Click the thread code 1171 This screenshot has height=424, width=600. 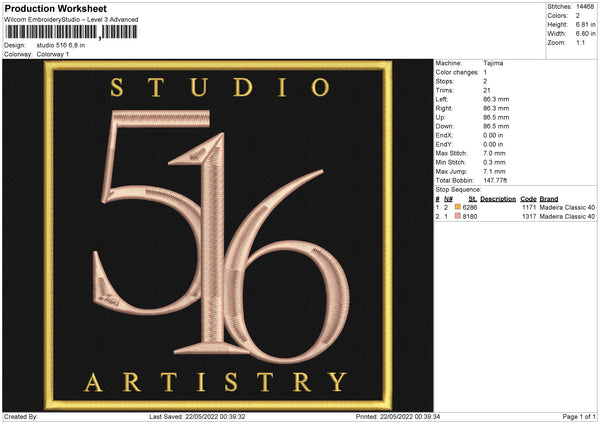[529, 207]
